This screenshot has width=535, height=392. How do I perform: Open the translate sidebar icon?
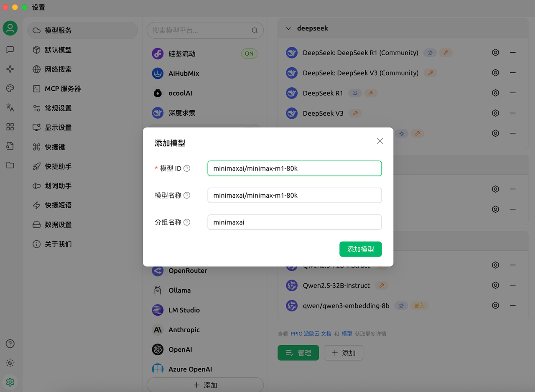point(10,107)
